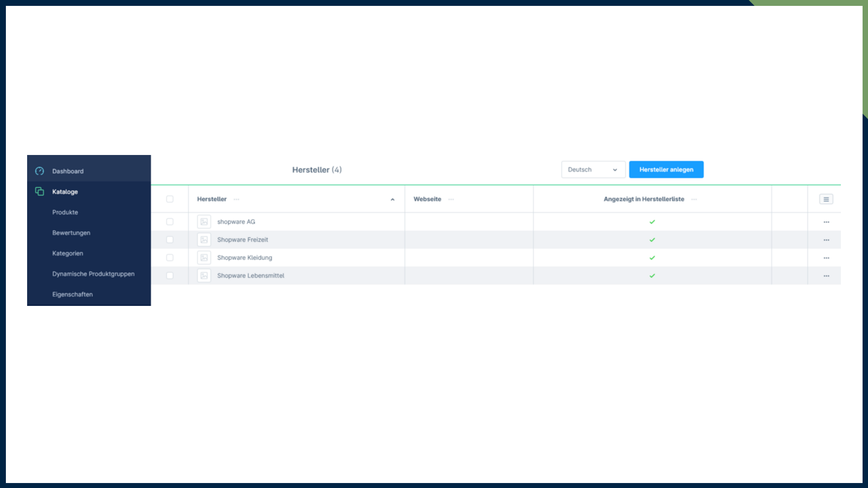
Task: Tick the select-all checkbox in the header
Action: (x=170, y=199)
